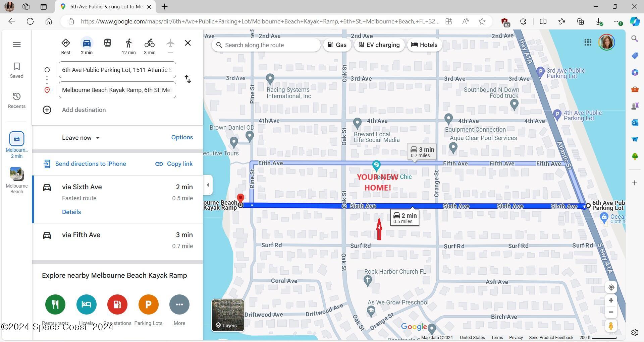Open Privacy link in map footer
The image size is (644, 342).
tap(516, 338)
